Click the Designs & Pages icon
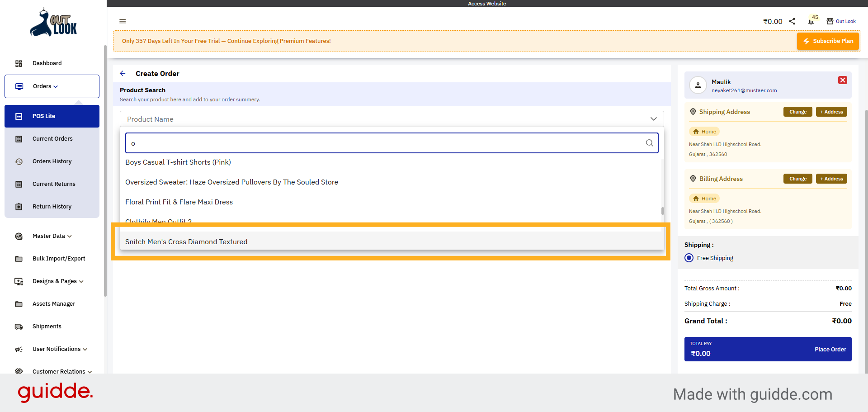Screen dimensions: 868x412 pyautogui.click(x=19, y=281)
